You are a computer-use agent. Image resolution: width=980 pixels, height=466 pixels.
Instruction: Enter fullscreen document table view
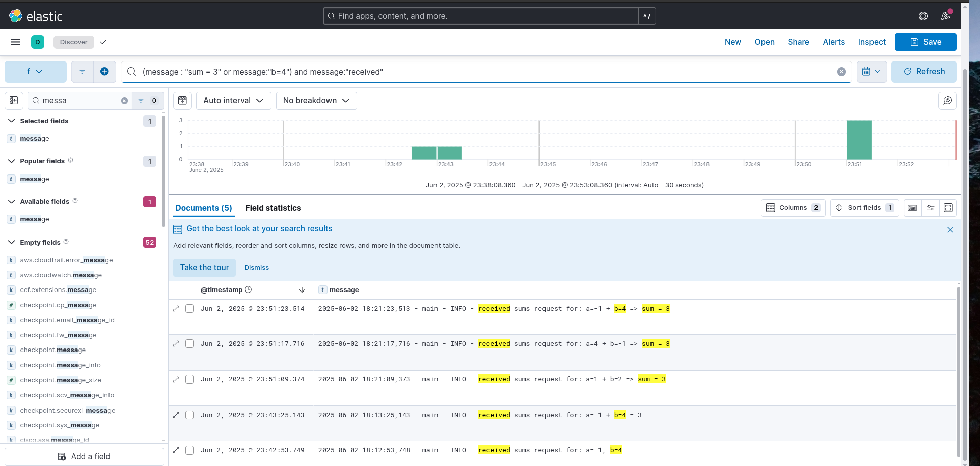[948, 208]
